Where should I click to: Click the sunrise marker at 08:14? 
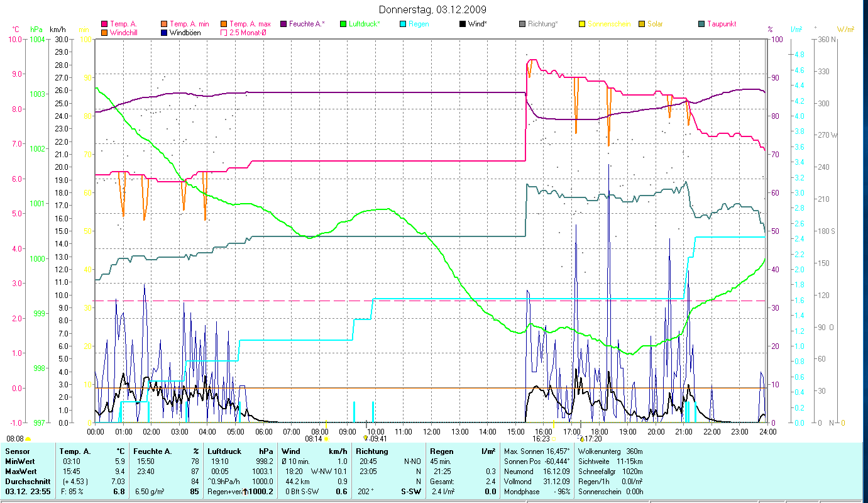click(326, 438)
